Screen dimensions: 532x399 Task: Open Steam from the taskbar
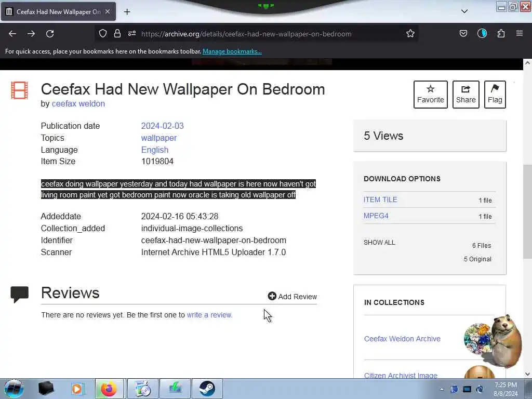tap(207, 389)
